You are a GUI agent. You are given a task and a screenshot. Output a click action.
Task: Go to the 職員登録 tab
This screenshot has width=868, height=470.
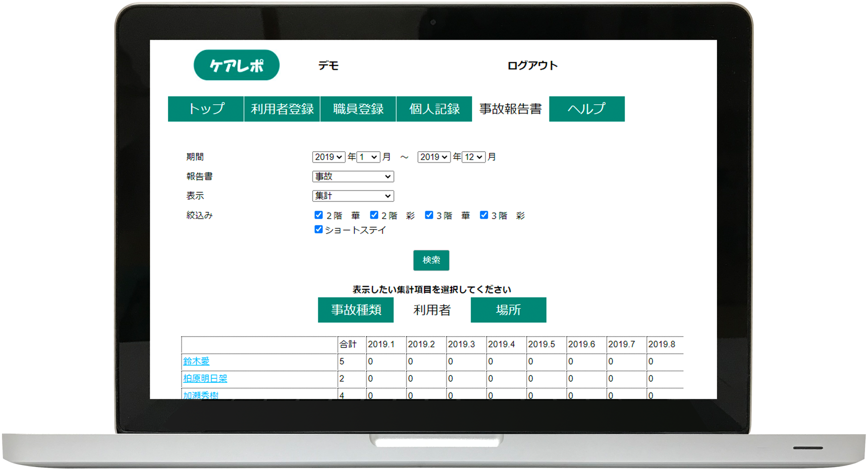[358, 109]
